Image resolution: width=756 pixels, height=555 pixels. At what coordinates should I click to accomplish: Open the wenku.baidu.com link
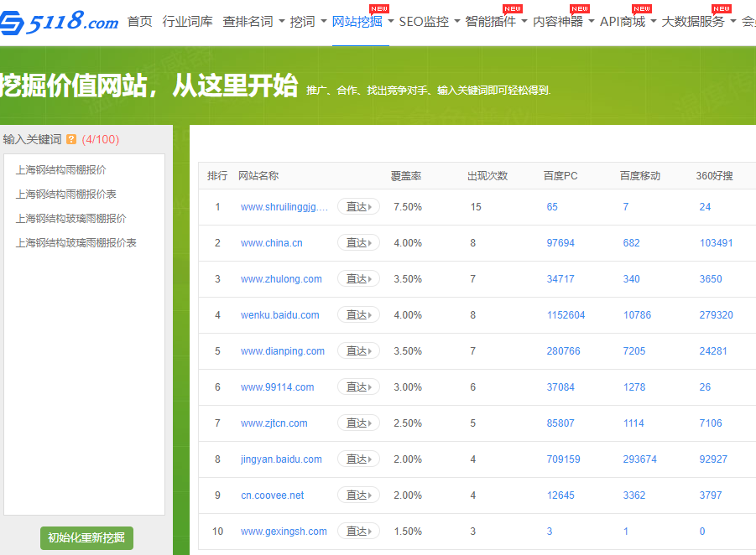pos(279,315)
